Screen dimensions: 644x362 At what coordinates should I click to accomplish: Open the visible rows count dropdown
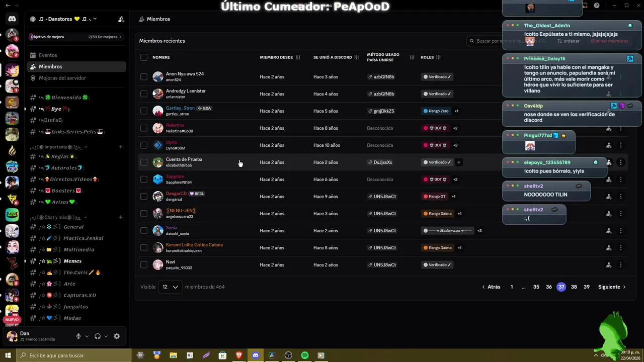pos(170,287)
